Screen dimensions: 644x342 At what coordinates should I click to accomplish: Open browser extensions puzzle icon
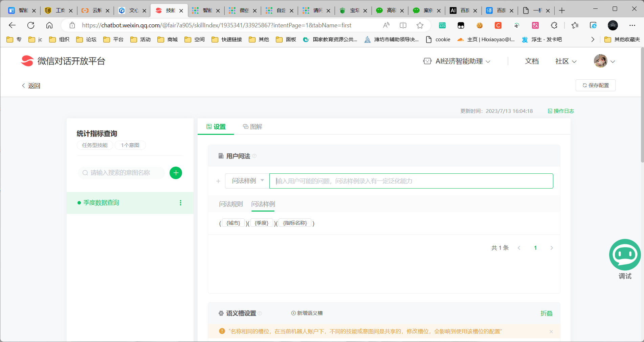click(554, 25)
